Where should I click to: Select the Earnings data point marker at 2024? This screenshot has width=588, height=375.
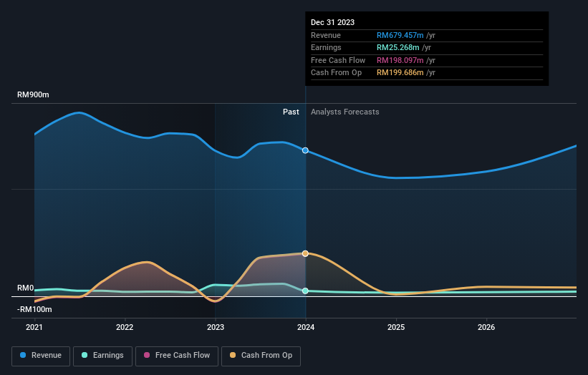pos(305,291)
